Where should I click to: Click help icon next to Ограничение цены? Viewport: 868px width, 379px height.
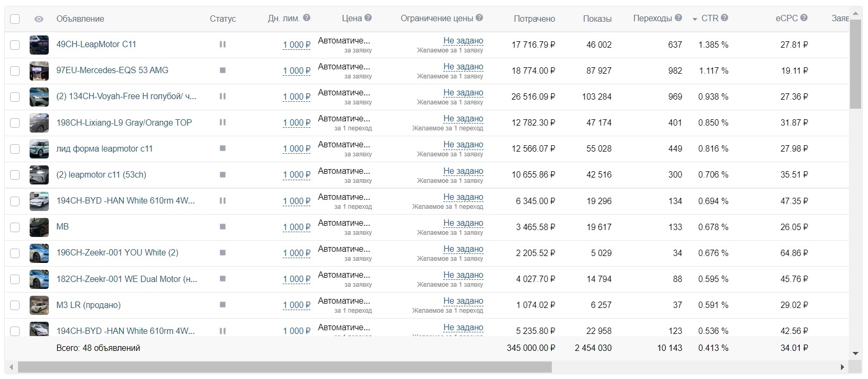point(479,17)
